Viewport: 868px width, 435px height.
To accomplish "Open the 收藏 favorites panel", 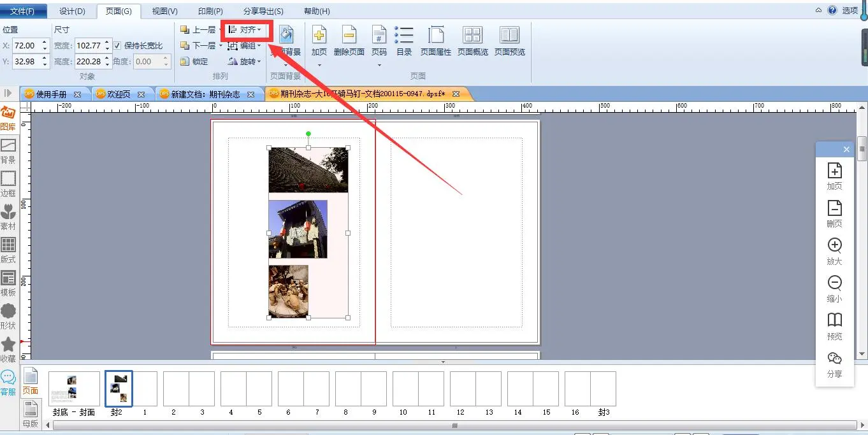I will [8, 351].
